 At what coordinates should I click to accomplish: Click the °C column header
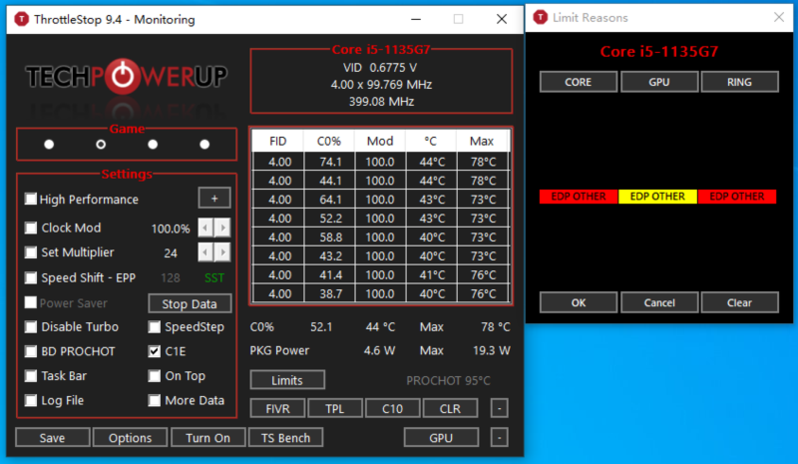(x=431, y=141)
